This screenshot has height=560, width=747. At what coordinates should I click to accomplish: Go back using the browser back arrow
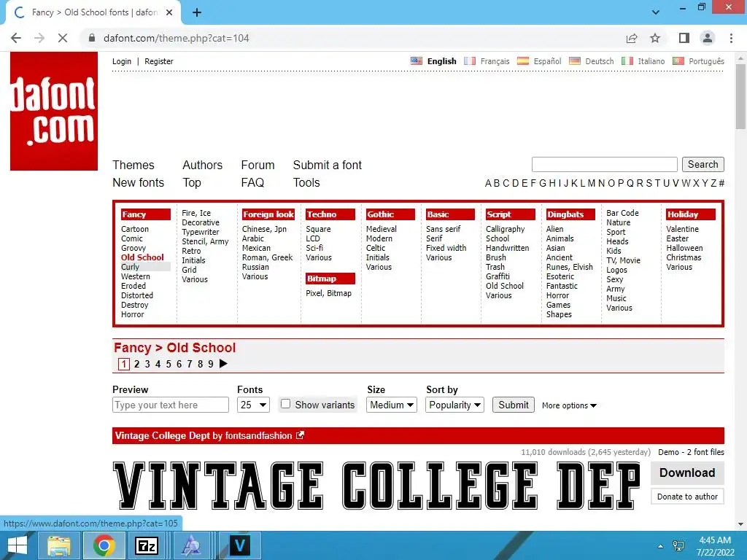16,38
